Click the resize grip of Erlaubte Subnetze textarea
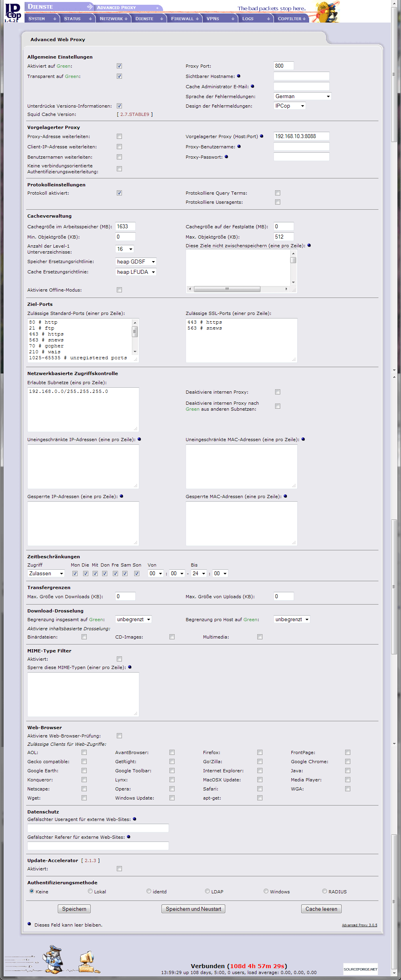The image size is (401, 980). point(136,428)
